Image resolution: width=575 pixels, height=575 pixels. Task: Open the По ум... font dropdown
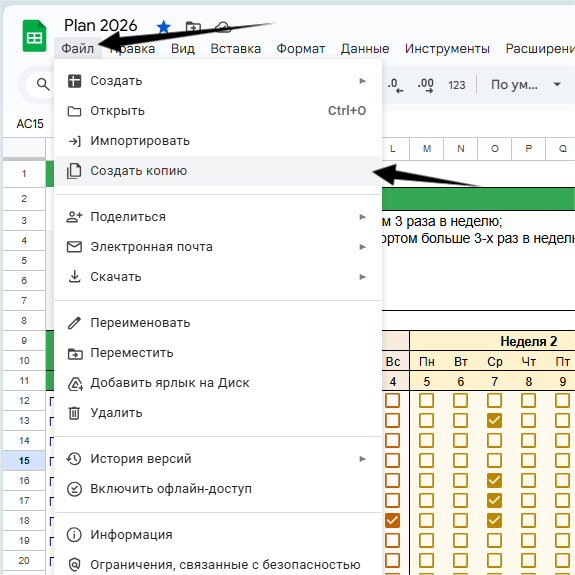[x=525, y=85]
